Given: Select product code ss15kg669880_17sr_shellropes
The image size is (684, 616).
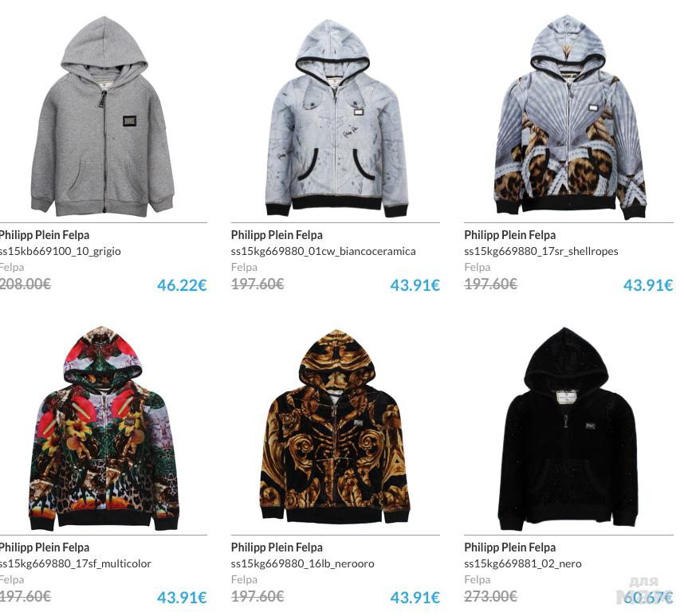Looking at the screenshot, I should click(x=541, y=252).
